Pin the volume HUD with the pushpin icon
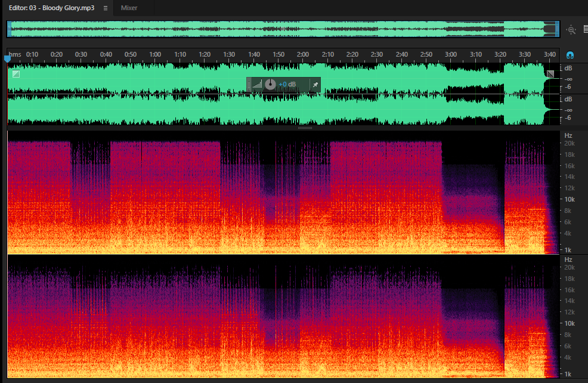Viewport: 588px width, 383px height. point(315,85)
